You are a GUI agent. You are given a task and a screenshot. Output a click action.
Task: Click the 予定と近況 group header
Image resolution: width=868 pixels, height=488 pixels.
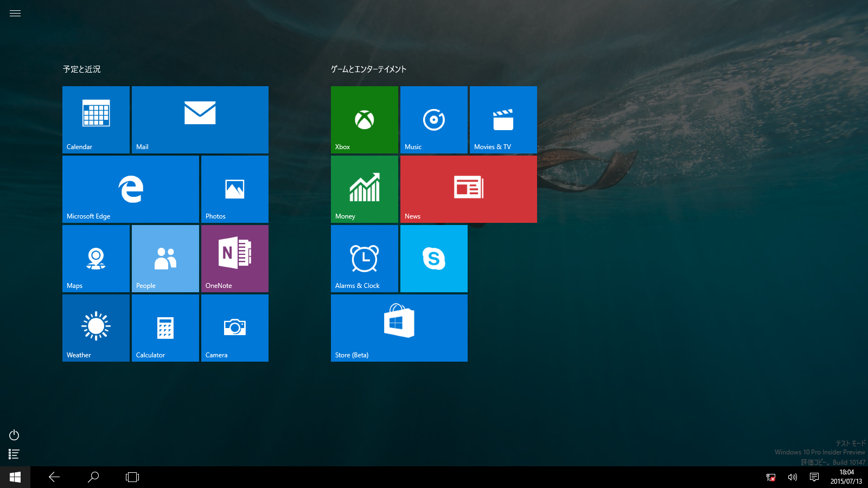point(81,69)
